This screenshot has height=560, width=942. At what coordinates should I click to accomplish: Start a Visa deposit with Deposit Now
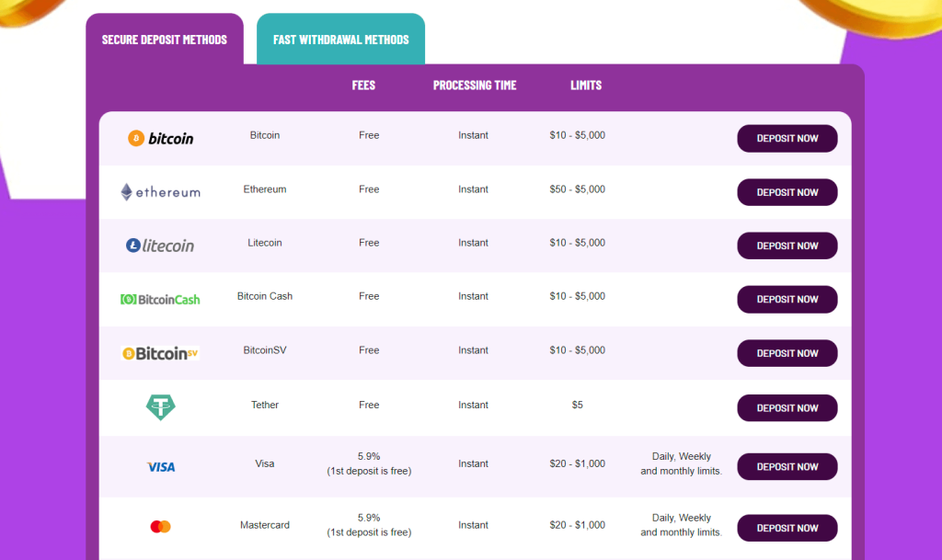787,466
